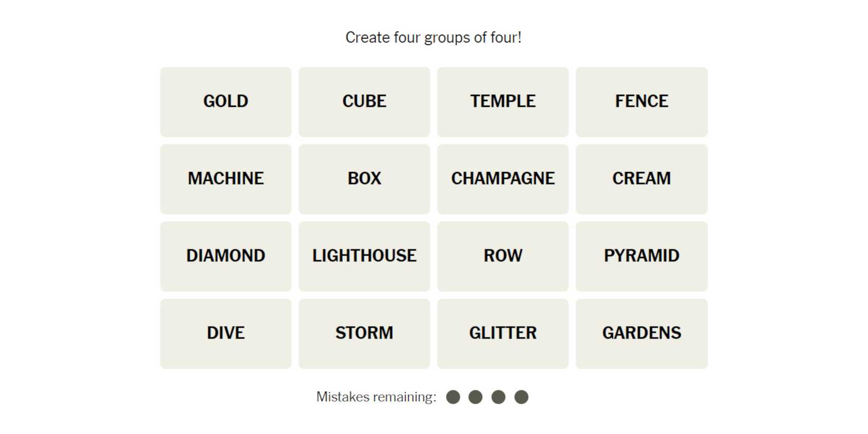Click the first mistakes remaining dot
This screenshot has width=868, height=434.
coord(453,397)
